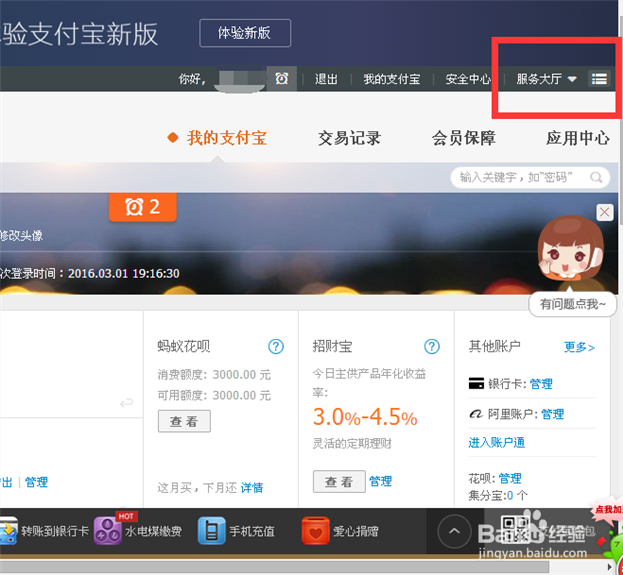Viewport: 623px width, 575px height.
Task: Click the red 爱心捐赠 heart icon
Action: click(x=316, y=530)
